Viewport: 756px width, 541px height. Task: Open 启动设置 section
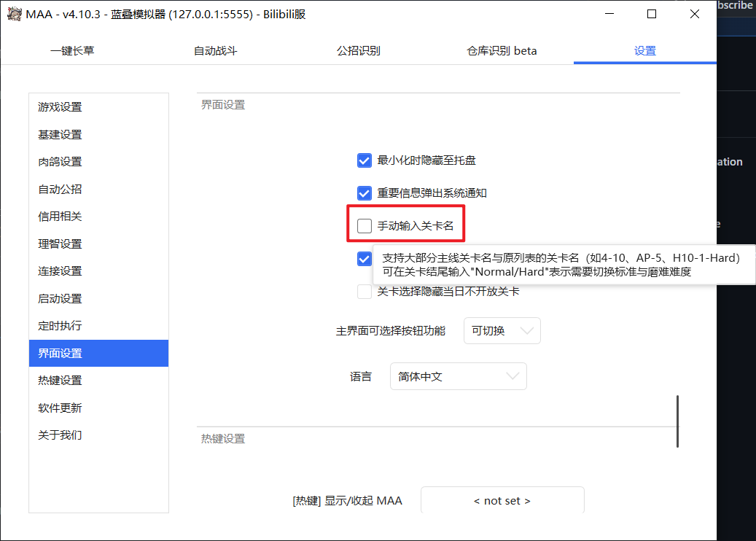tap(98, 298)
